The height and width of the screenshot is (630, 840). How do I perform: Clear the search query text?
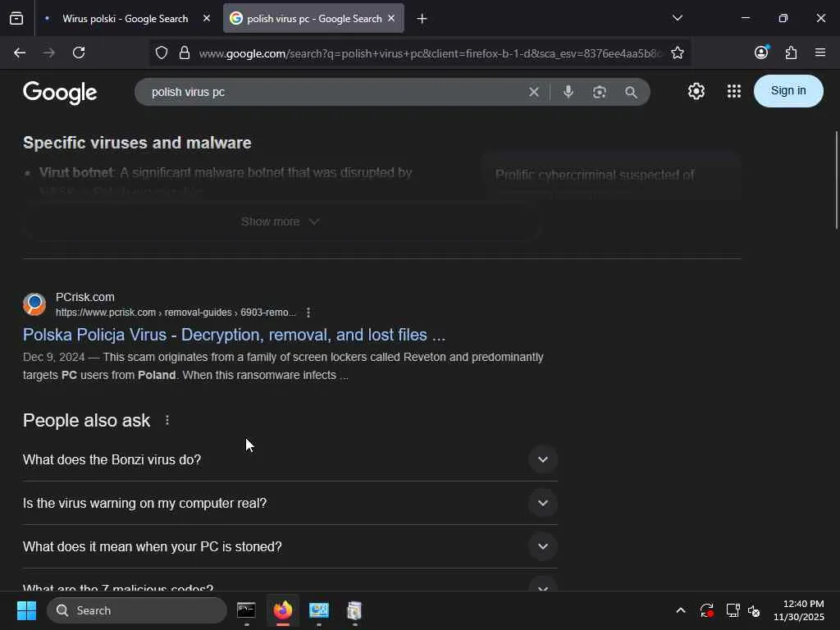(x=533, y=92)
